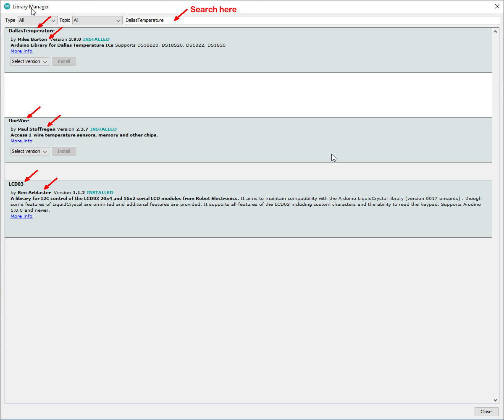
Task: Open the Topic filter dropdown
Action: (97, 20)
